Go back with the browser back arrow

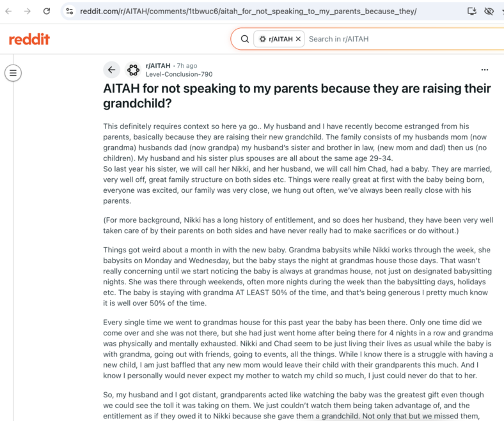(x=9, y=11)
